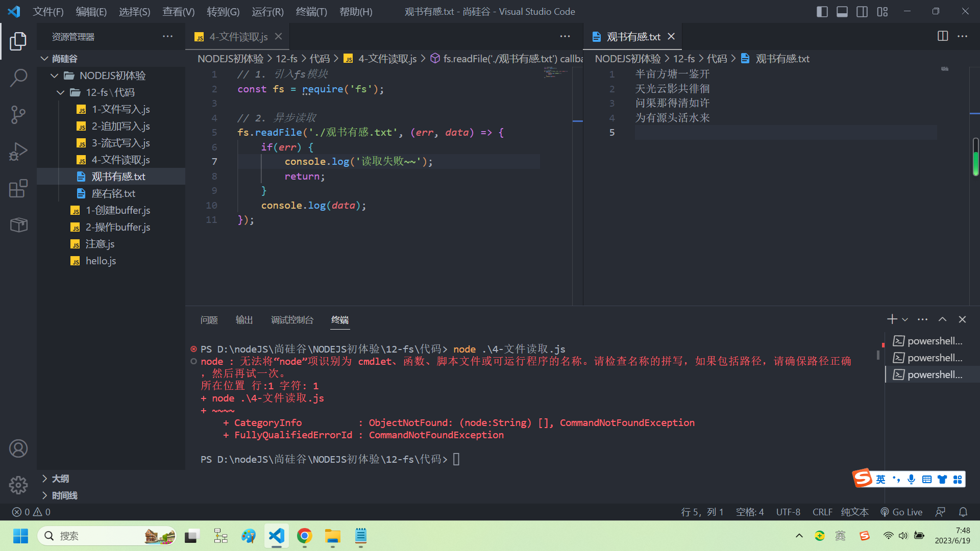This screenshot has height=551, width=980.
Task: Open 文件(F) menu
Action: click(x=48, y=11)
